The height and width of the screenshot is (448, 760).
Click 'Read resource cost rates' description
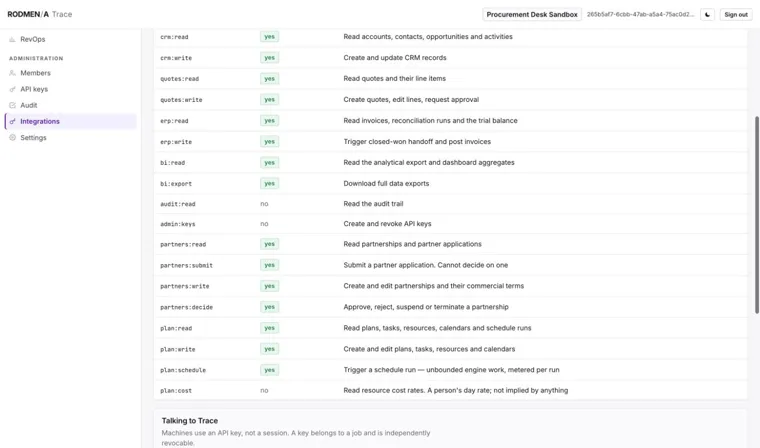click(x=456, y=390)
